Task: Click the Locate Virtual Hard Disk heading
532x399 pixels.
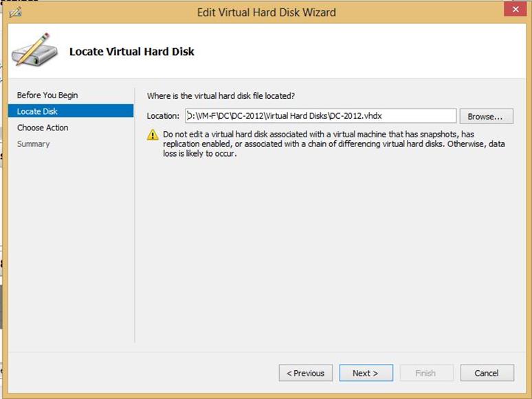Action: click(132, 52)
